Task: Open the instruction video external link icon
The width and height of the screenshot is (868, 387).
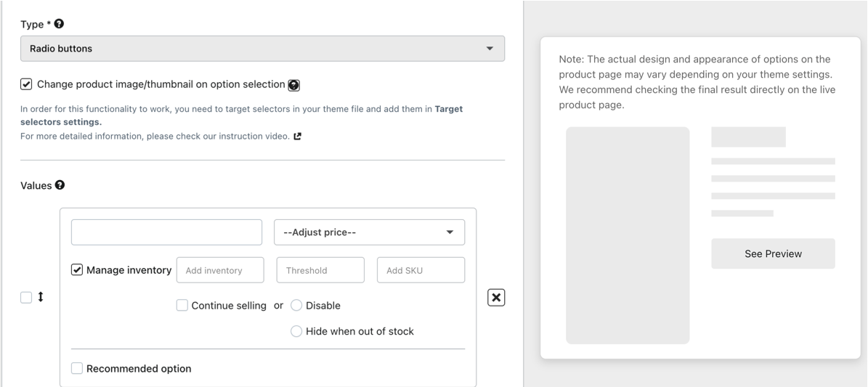Action: (297, 136)
